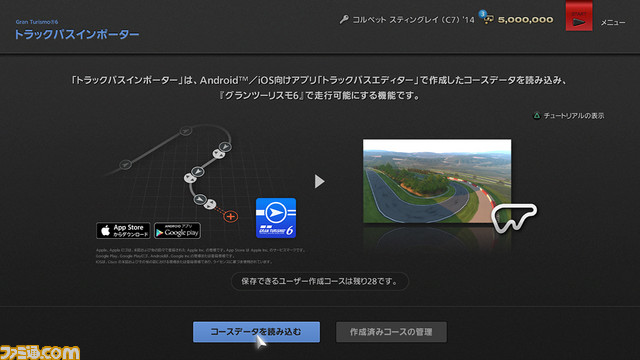The image size is (640, 360).
Task: Click the Google Play badge
Action: point(178,231)
